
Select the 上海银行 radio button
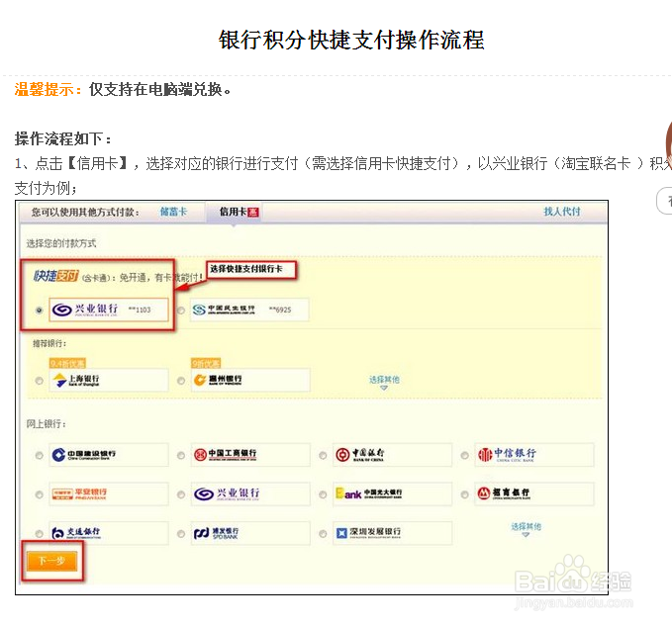39,380
